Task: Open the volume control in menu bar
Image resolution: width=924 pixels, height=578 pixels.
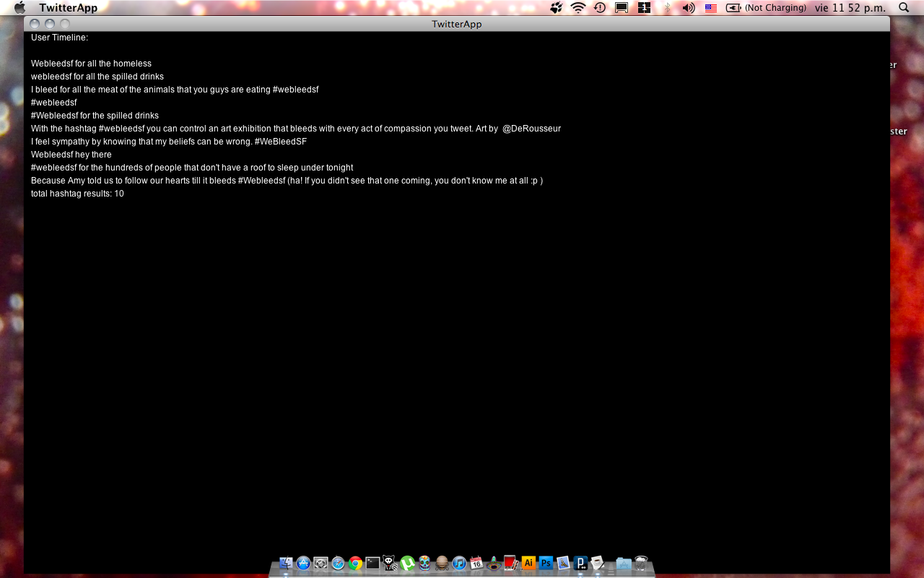Action: pos(689,8)
